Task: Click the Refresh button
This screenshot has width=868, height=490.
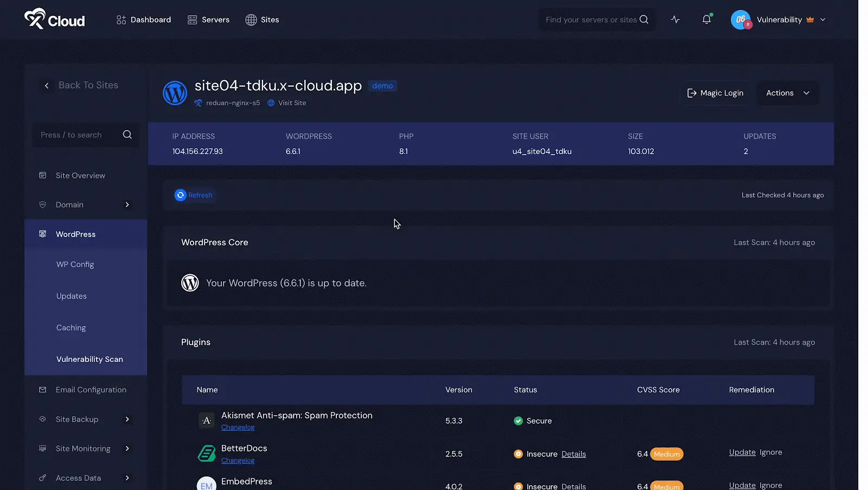Action: coord(194,195)
